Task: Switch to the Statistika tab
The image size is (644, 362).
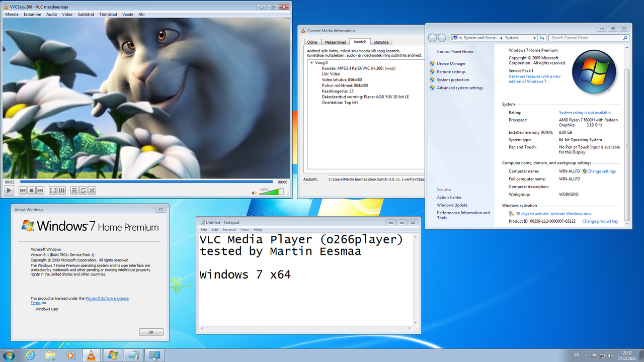Action: (381, 42)
